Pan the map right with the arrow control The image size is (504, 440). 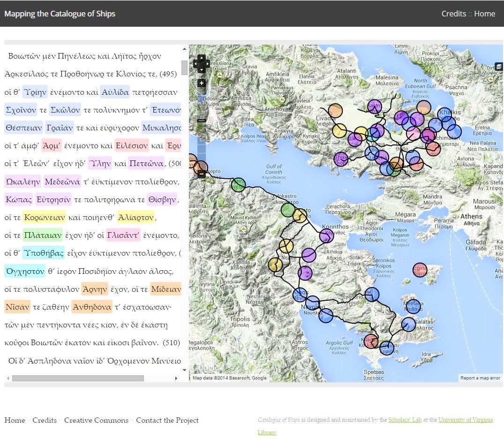click(x=207, y=64)
